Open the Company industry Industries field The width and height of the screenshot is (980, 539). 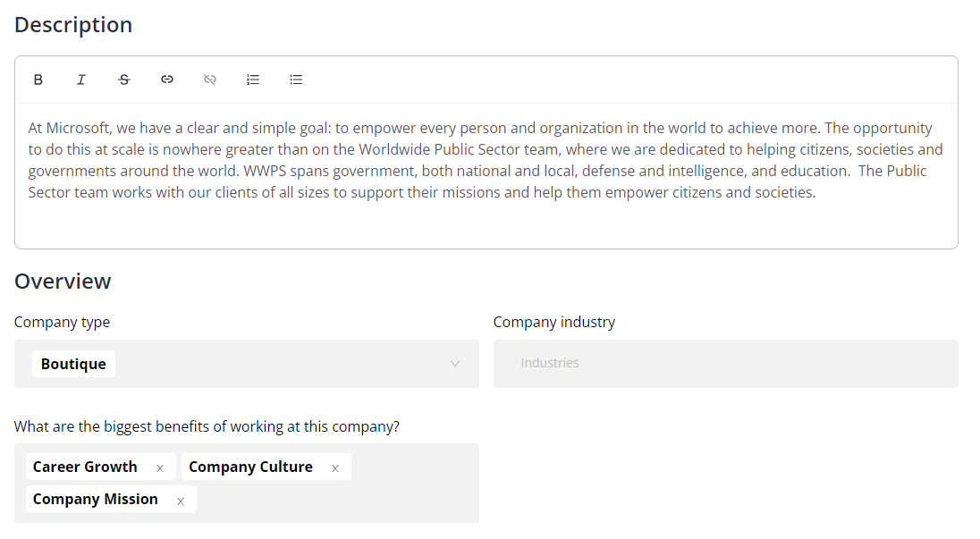tap(726, 364)
